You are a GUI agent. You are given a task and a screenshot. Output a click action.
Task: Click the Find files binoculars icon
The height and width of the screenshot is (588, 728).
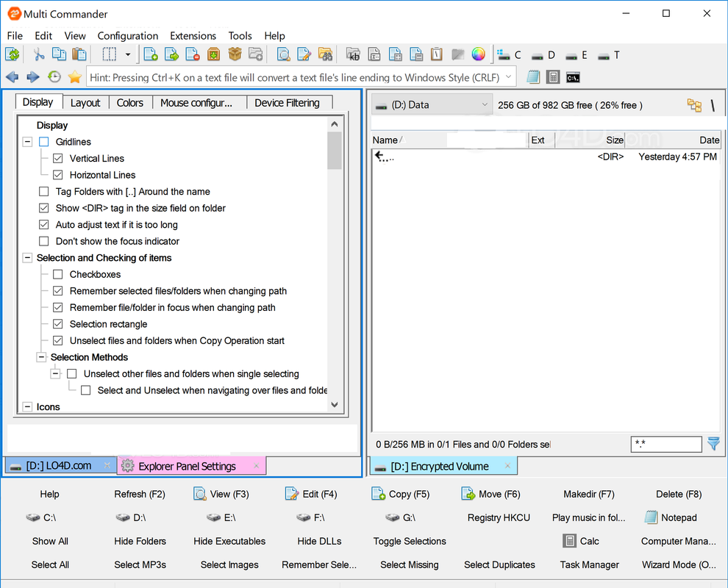point(325,55)
